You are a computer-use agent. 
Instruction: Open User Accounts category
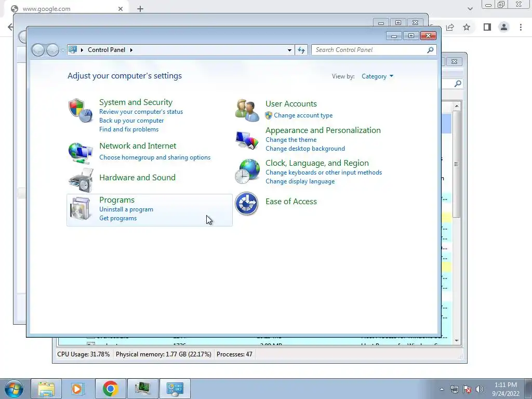pos(291,104)
